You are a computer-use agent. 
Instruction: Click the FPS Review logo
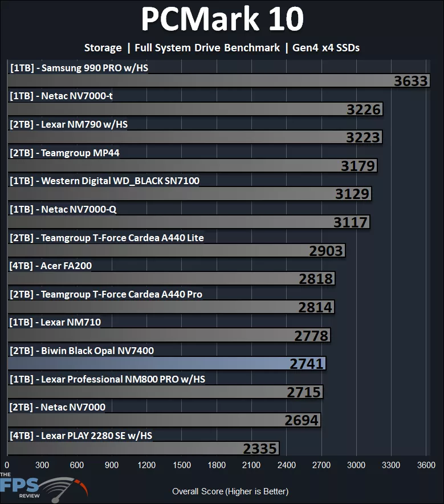pos(44,487)
